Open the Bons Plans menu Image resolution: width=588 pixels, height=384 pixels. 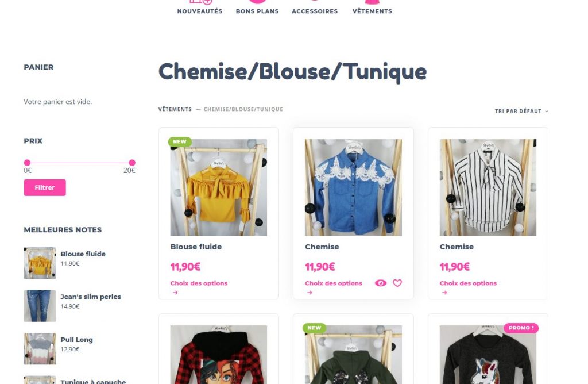point(257,11)
